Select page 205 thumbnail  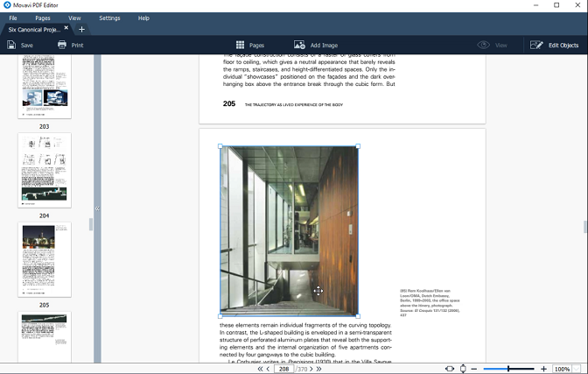tap(45, 259)
